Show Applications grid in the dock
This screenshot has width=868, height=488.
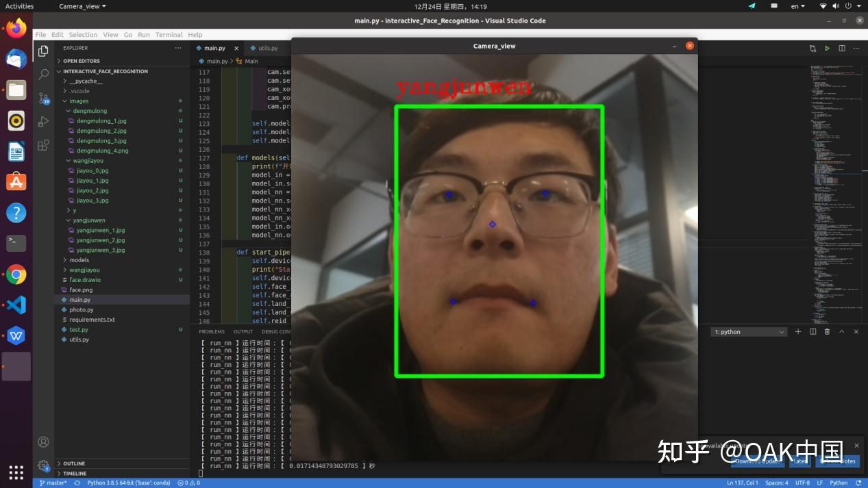[x=16, y=472]
